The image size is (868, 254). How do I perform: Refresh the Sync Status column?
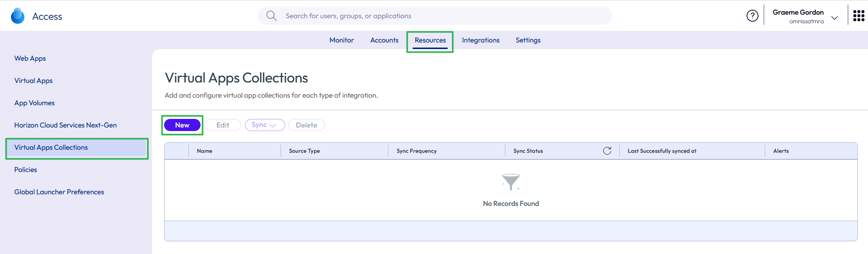[x=607, y=151]
